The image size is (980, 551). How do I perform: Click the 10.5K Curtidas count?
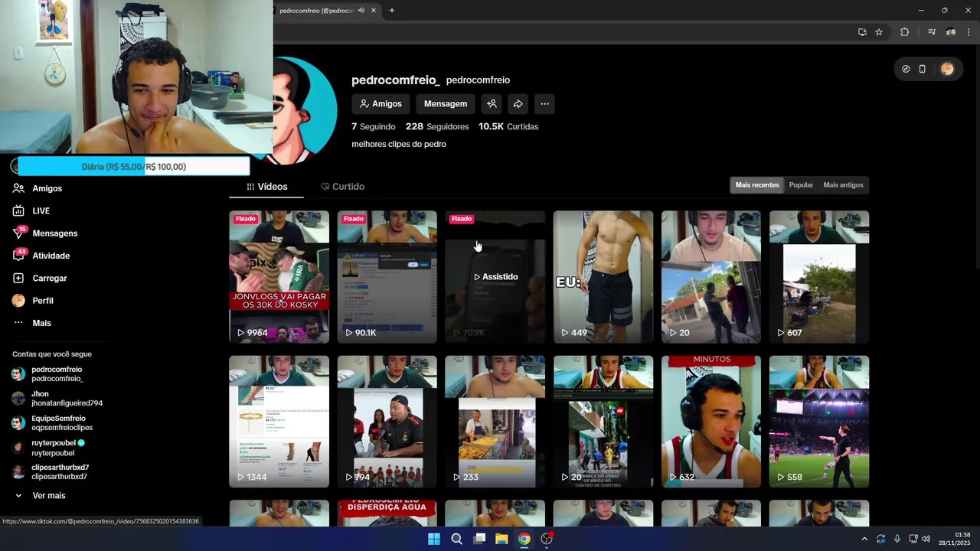point(508,127)
